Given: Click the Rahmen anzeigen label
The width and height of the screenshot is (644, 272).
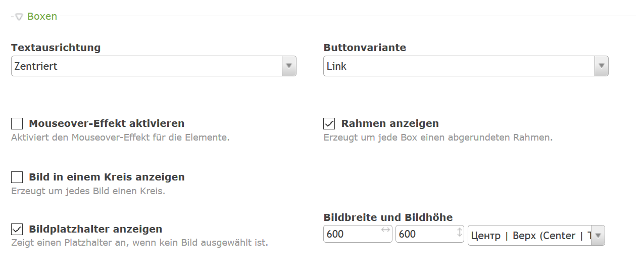Looking at the screenshot, I should pyautogui.click(x=390, y=123).
